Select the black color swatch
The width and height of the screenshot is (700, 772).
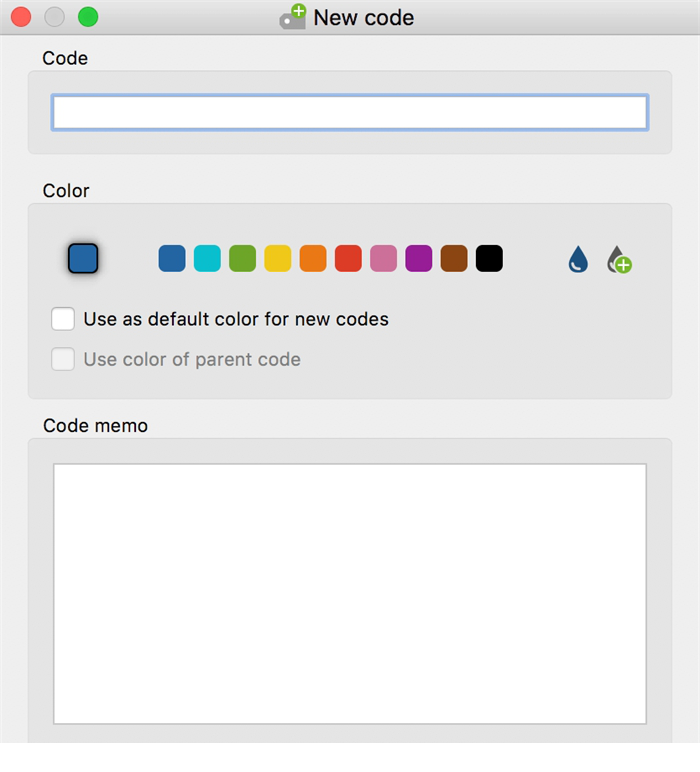point(489,259)
